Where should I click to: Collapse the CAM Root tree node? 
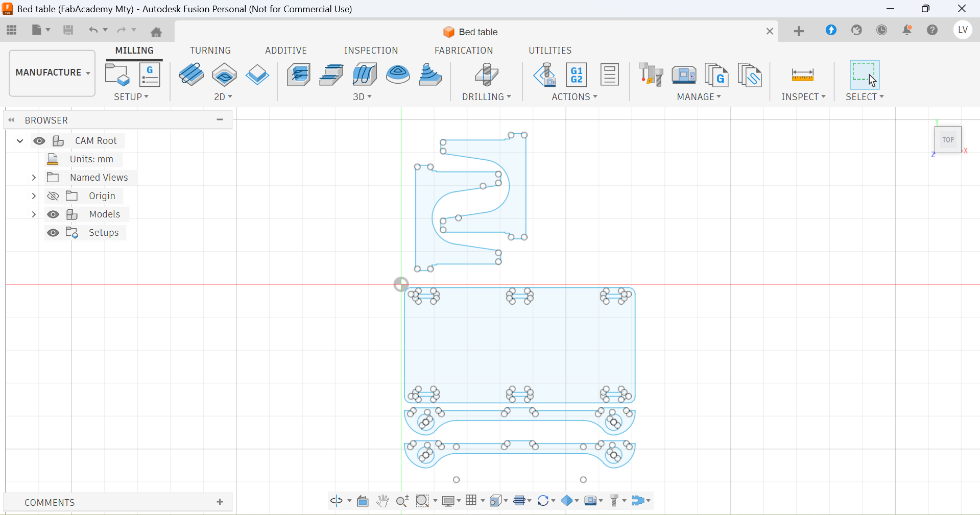(x=20, y=141)
